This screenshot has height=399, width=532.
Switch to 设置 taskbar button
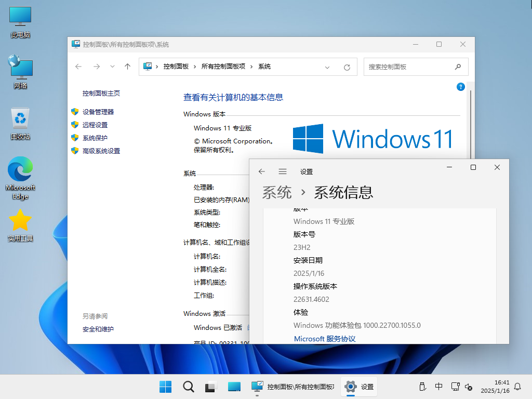point(359,387)
